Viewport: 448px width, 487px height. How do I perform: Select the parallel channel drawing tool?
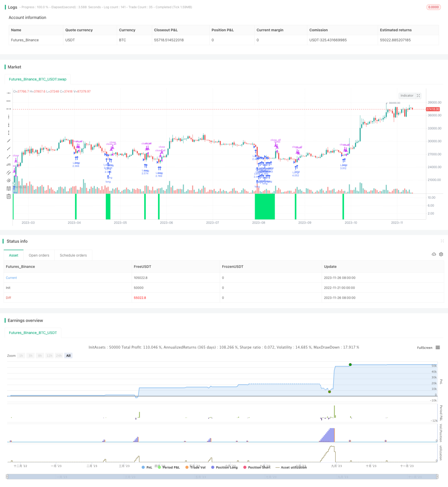(9, 172)
